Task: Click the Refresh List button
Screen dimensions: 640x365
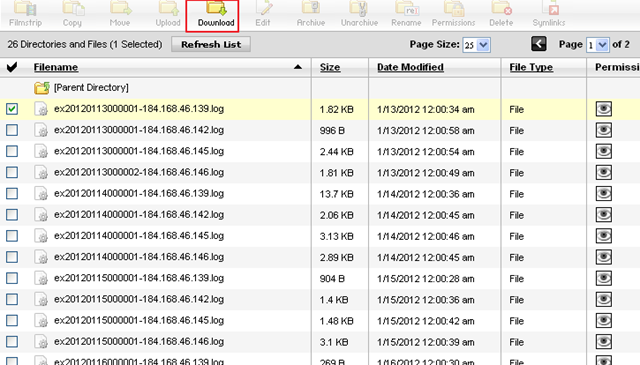Action: (x=211, y=44)
